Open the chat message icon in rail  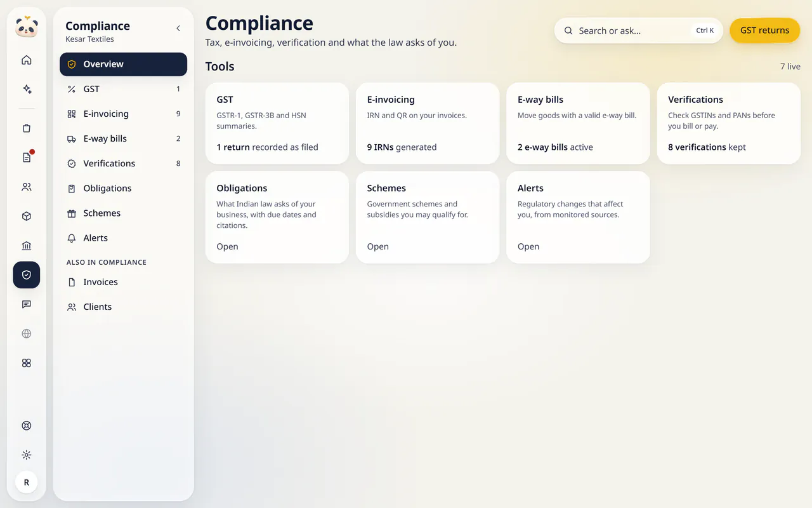tap(27, 304)
